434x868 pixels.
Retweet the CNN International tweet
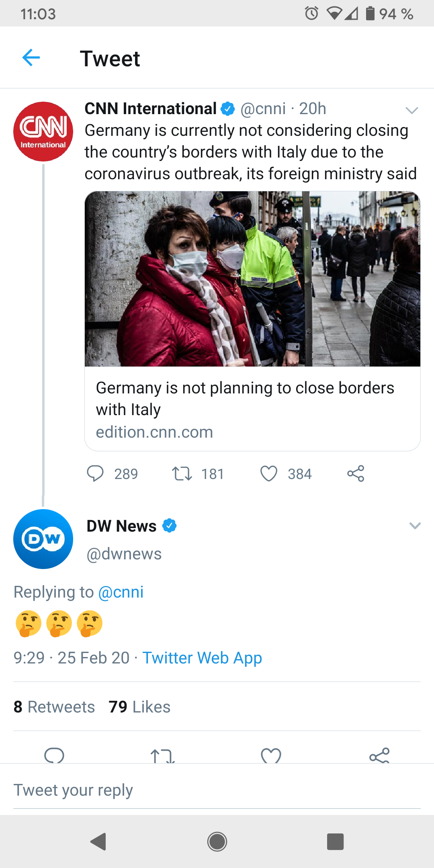coord(182,473)
